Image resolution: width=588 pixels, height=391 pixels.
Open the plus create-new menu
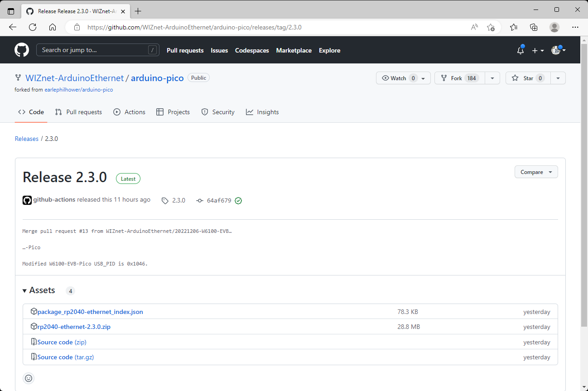(538, 50)
